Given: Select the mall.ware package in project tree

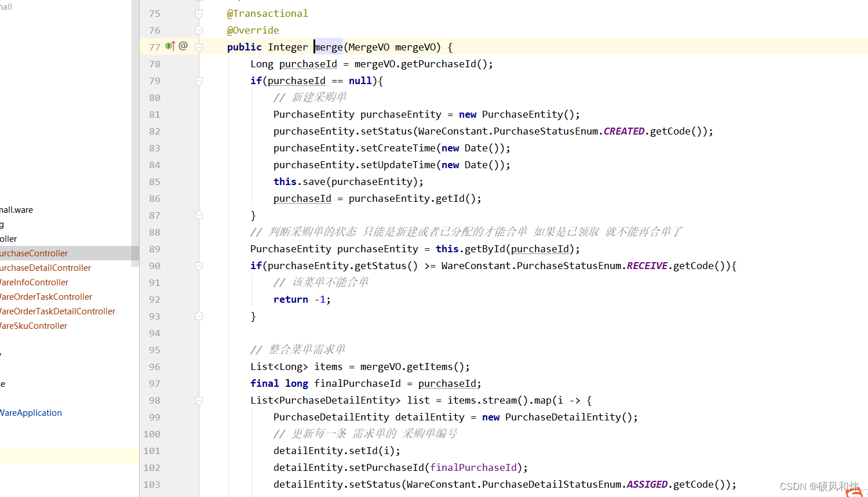Looking at the screenshot, I should click(x=16, y=210).
